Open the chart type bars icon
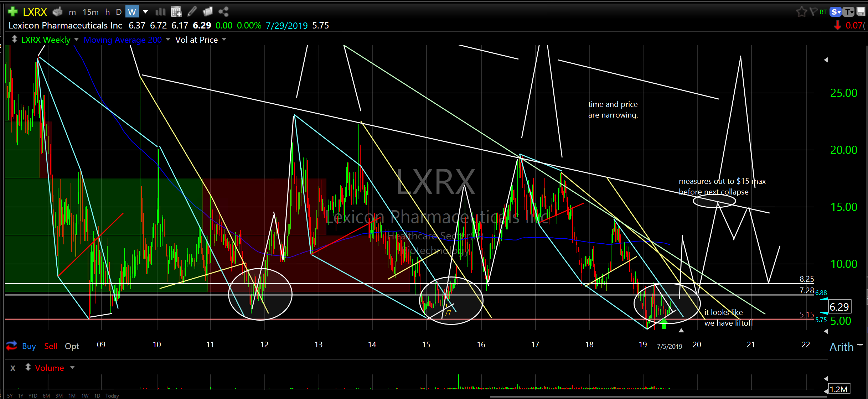The image size is (868, 399). (160, 12)
